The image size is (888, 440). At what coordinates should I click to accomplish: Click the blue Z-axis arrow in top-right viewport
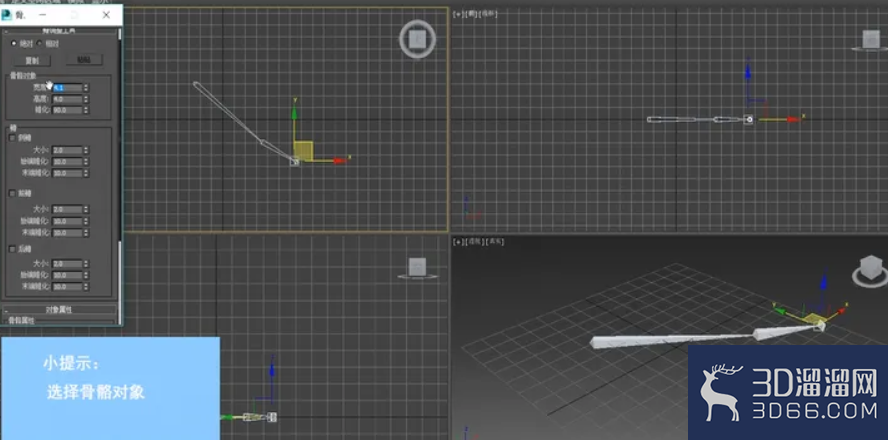pyautogui.click(x=748, y=72)
